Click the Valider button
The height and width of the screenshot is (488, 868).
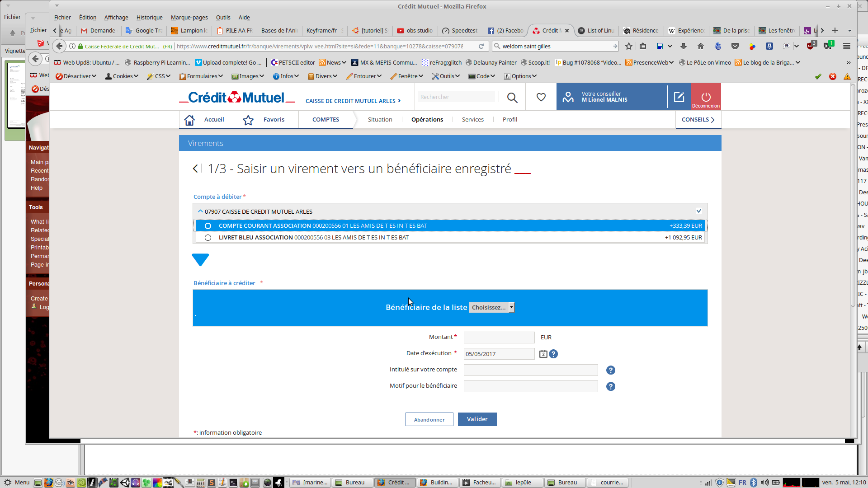point(477,419)
